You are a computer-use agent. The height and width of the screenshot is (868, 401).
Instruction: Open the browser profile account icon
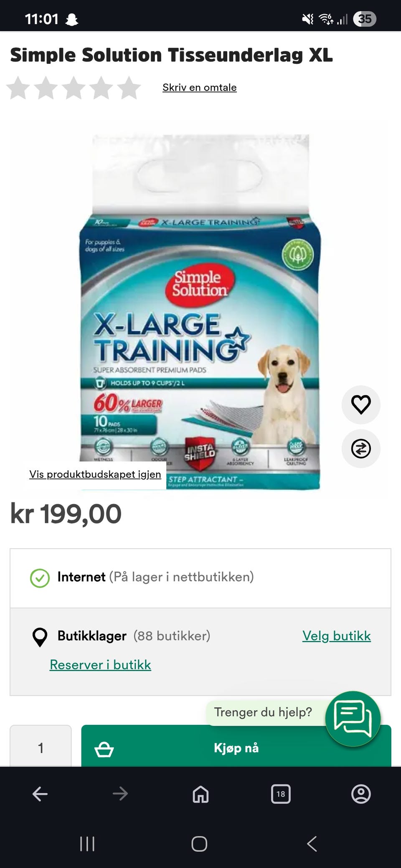pyautogui.click(x=361, y=794)
